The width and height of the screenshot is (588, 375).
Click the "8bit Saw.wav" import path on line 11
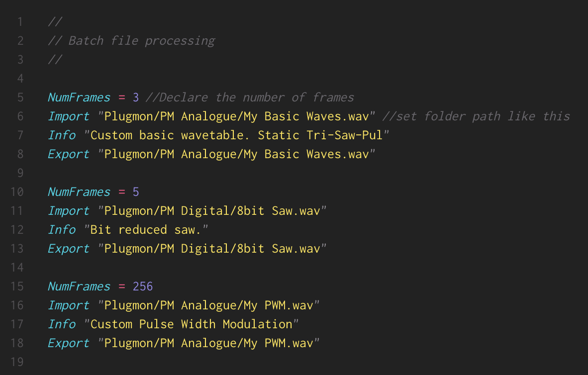click(x=212, y=211)
